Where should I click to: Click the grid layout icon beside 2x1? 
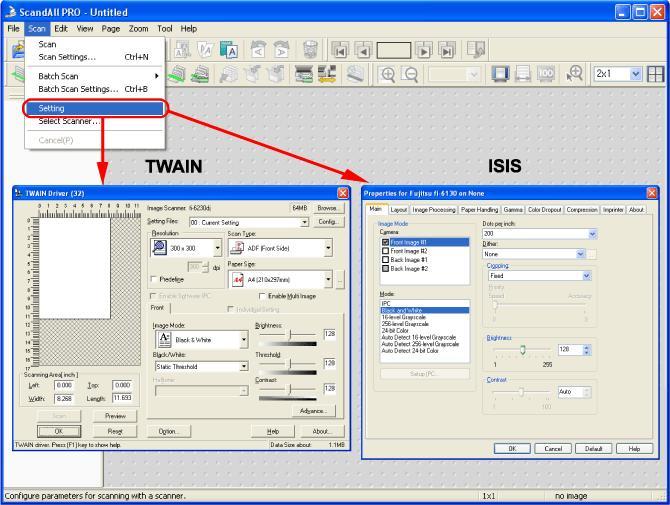[x=655, y=74]
